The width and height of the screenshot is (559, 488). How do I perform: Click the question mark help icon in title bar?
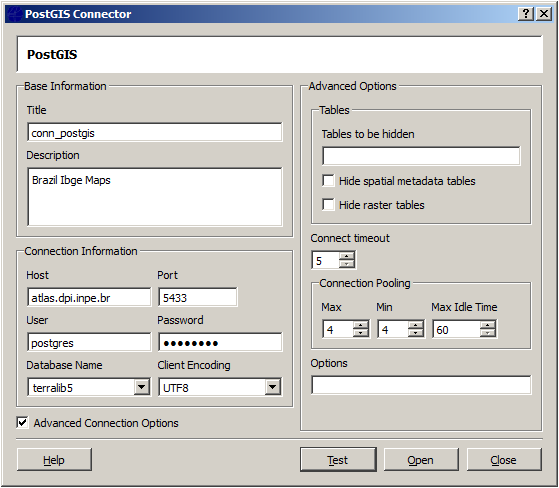pos(525,14)
